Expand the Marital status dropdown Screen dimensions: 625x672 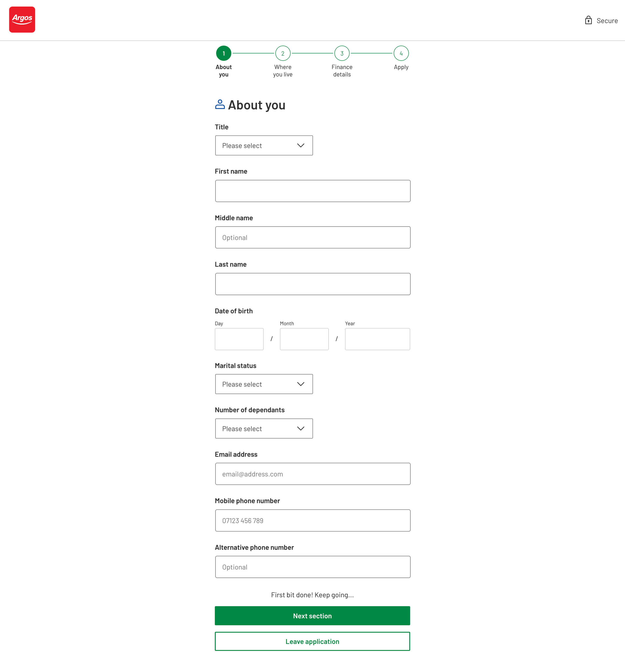(264, 384)
